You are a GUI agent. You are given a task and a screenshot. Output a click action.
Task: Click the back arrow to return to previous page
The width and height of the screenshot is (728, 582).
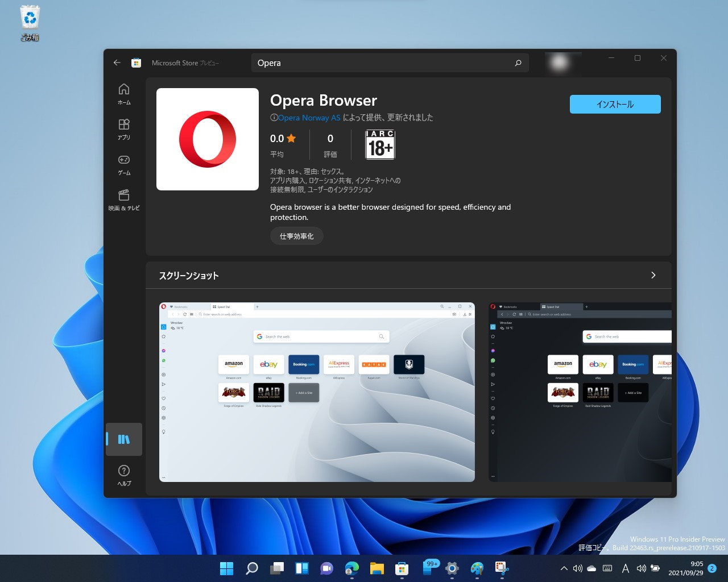[117, 63]
